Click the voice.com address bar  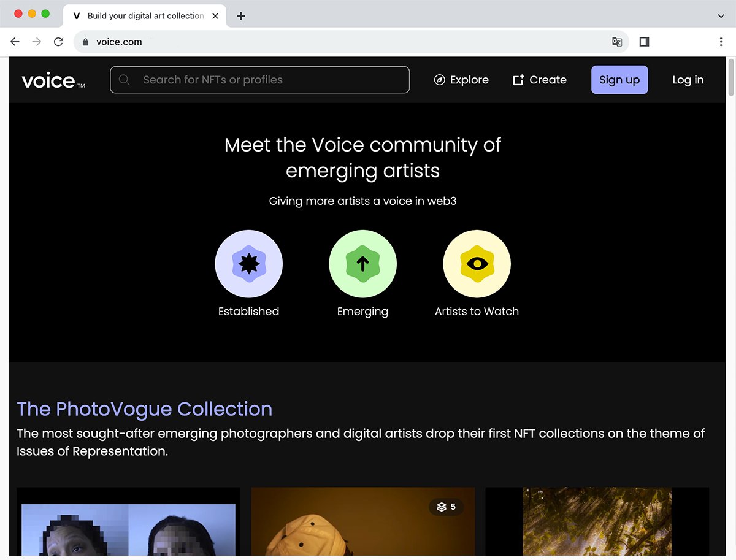tap(351, 42)
